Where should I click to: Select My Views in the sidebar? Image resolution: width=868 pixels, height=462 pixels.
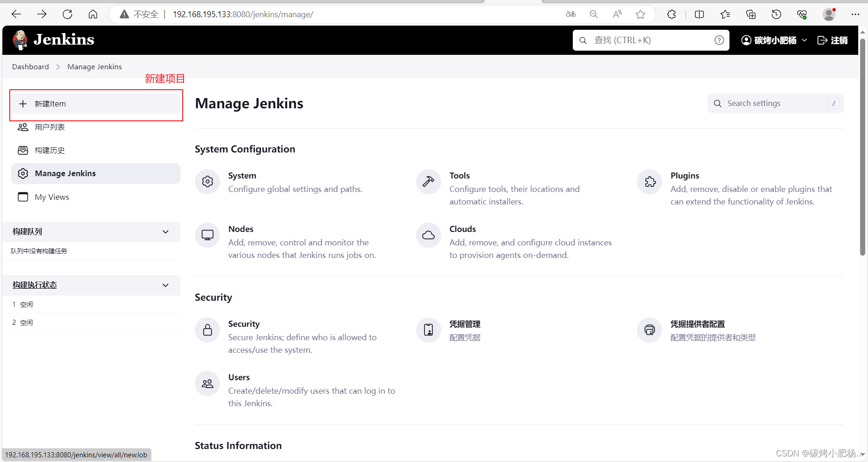pyautogui.click(x=96, y=197)
